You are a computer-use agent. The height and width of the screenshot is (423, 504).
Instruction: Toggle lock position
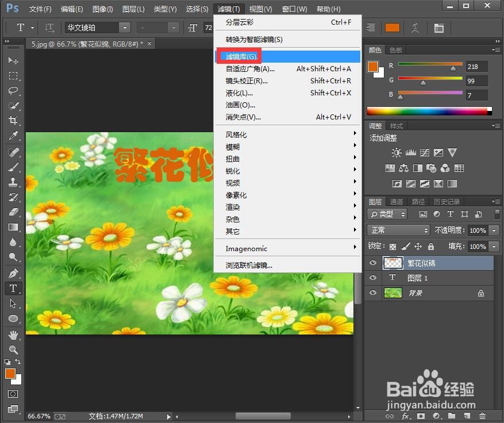tap(418, 247)
